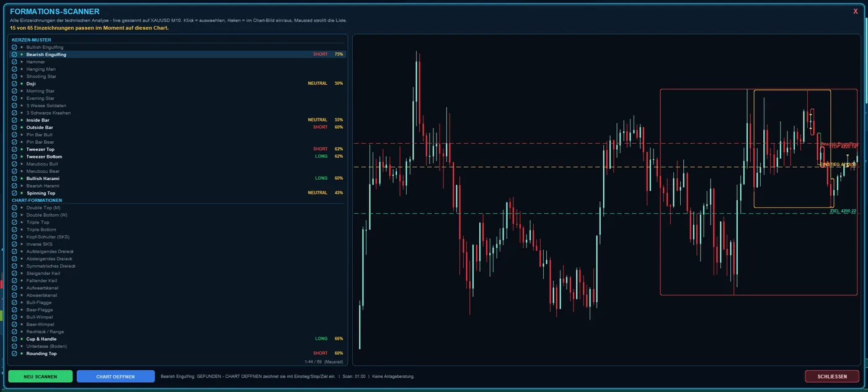Toggle the Inside Bar checkmark
Screen dimensions: 868x392
pos(14,120)
